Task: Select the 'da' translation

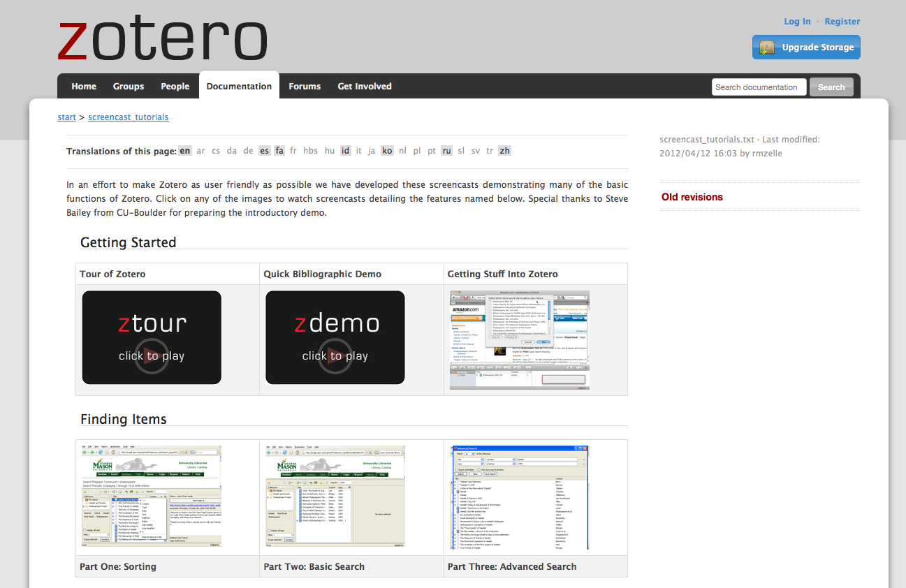Action: pos(232,151)
